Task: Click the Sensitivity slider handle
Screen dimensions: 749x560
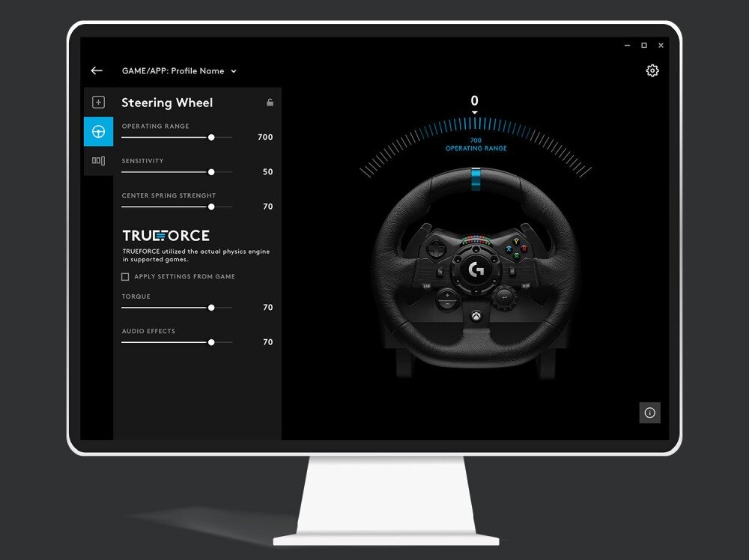Action: pyautogui.click(x=211, y=172)
